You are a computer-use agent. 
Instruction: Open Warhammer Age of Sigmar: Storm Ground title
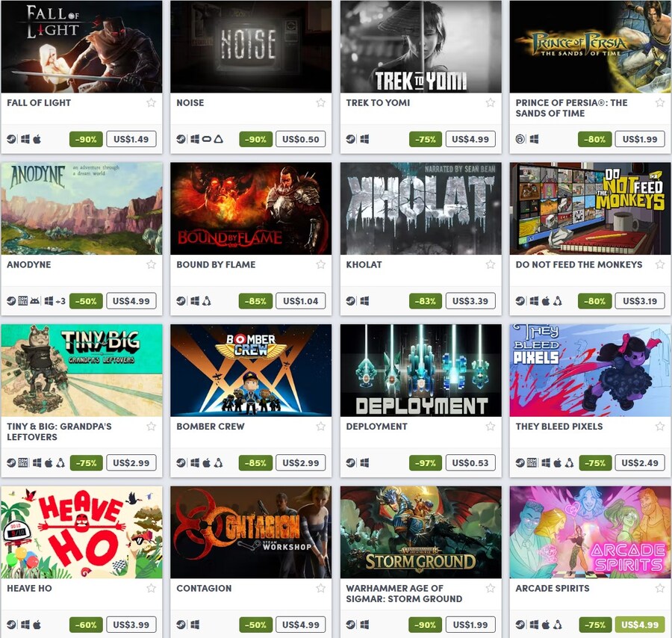[x=404, y=593]
